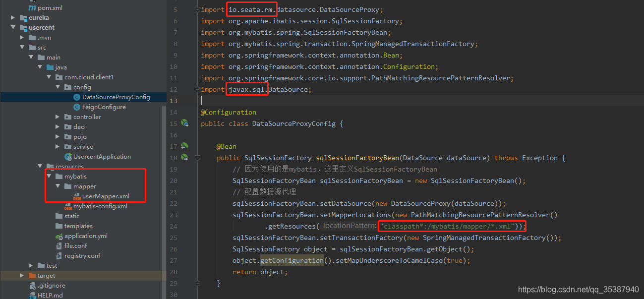Click the file.conf file icon
The height and width of the screenshot is (299, 644).
[59, 246]
